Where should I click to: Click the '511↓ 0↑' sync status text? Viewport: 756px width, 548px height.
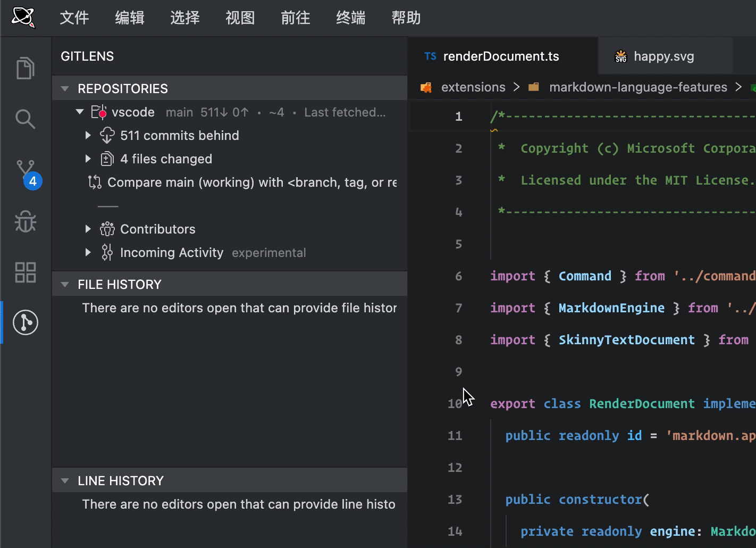pos(224,112)
